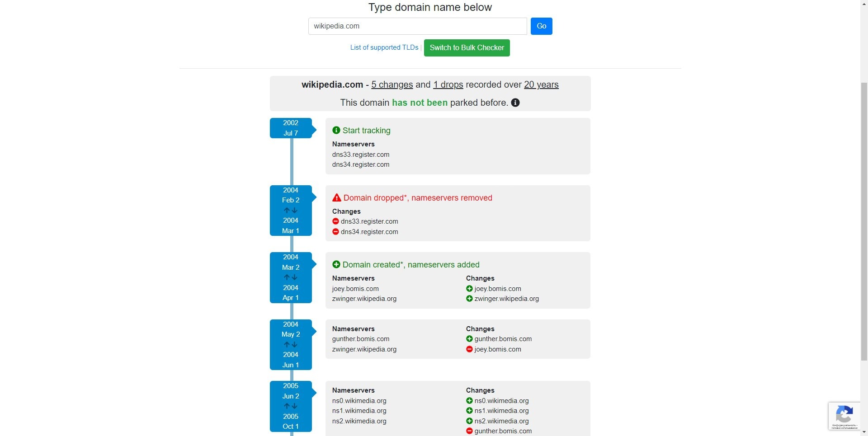Screen dimensions: 868x436
Task: Click 'wikipedia.com' bold title in summary
Action: click(332, 84)
